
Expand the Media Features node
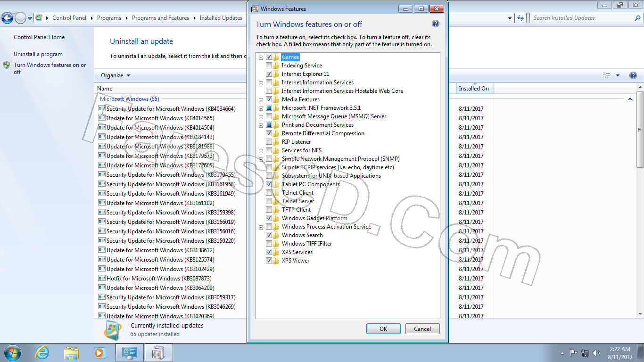pyautogui.click(x=261, y=100)
